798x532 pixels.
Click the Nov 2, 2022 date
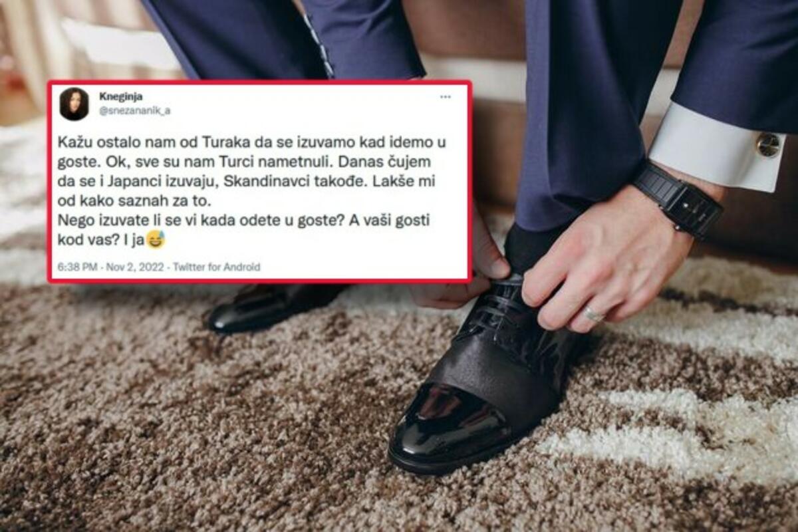click(135, 267)
